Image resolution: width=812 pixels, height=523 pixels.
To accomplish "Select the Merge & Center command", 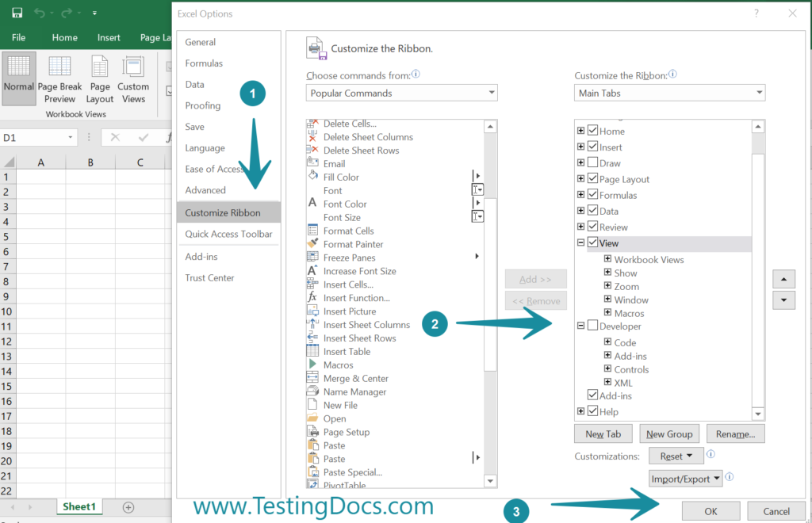I will coord(353,378).
